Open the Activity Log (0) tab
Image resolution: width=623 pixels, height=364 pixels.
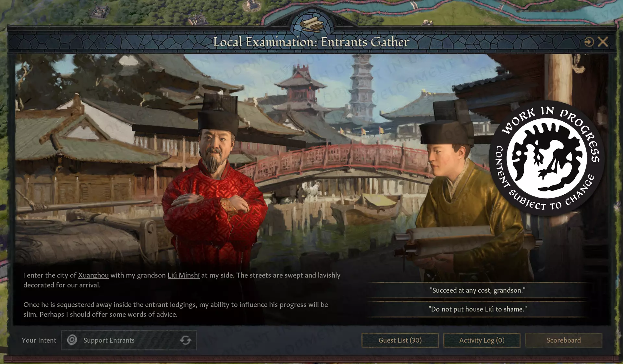482,340
